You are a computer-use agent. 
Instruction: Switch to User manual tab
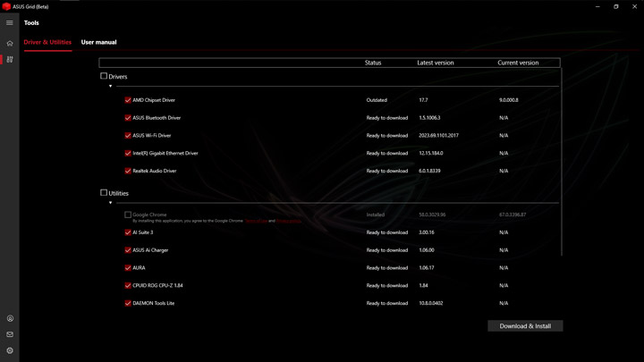point(99,42)
